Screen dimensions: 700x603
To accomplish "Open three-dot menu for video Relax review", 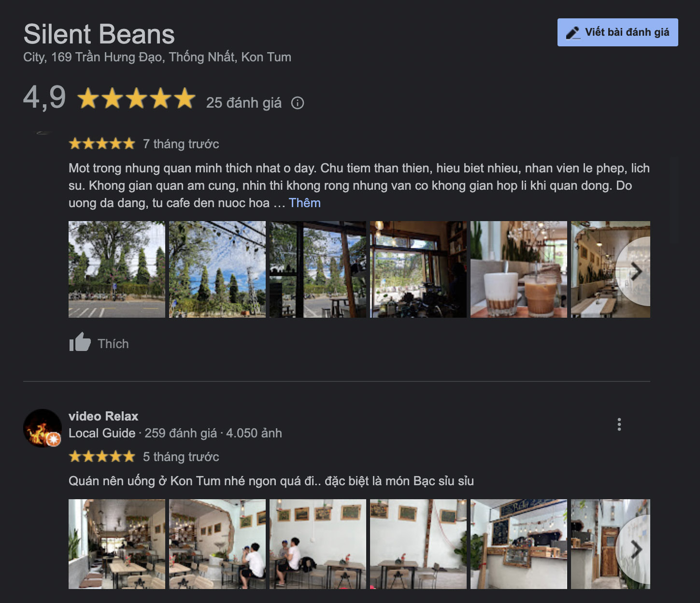I will [619, 424].
